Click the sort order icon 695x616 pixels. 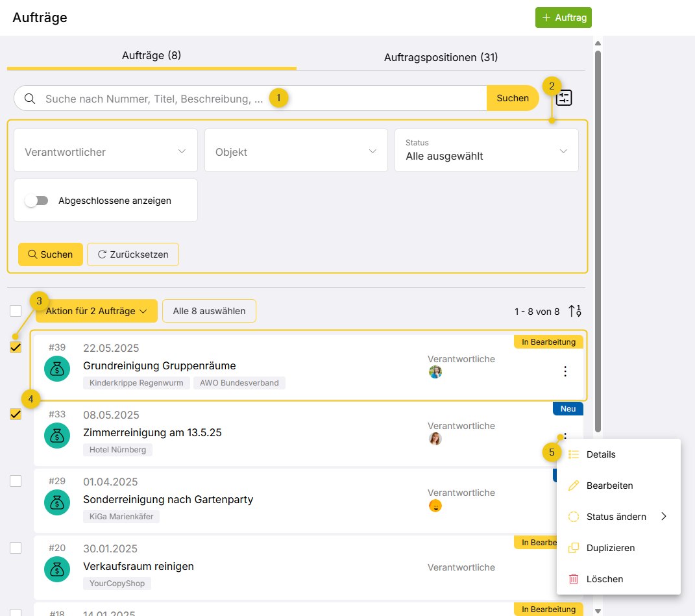pyautogui.click(x=574, y=311)
